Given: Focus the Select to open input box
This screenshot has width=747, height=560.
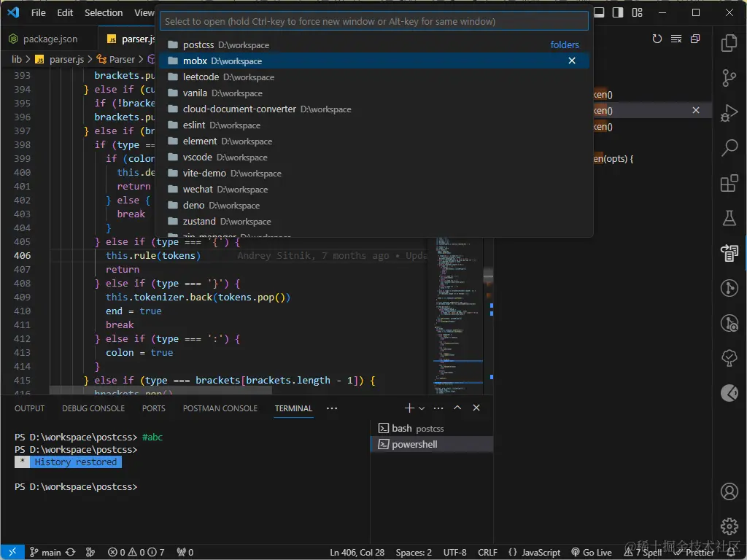Looking at the screenshot, I should coord(374,21).
